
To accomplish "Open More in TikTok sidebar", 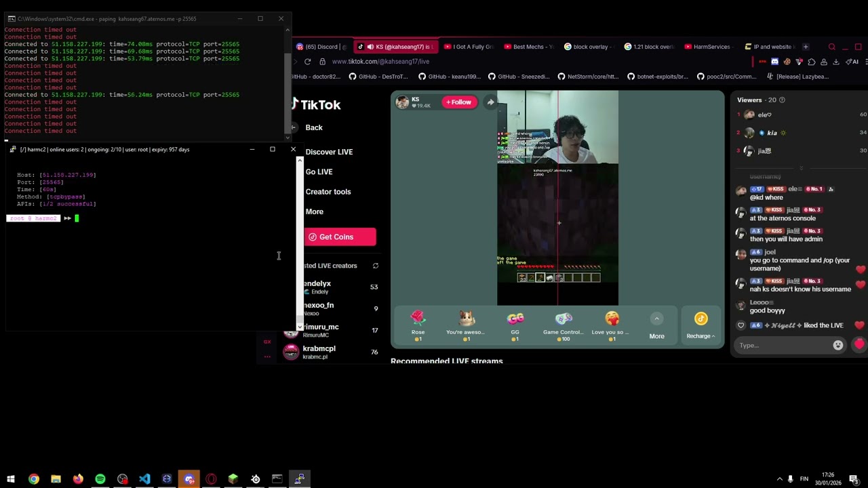I will pos(314,211).
